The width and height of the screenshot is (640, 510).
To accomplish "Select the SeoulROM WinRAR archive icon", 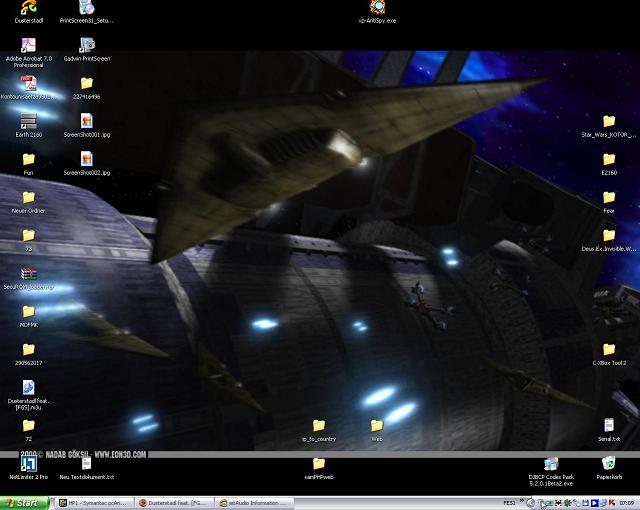I will click(29, 273).
